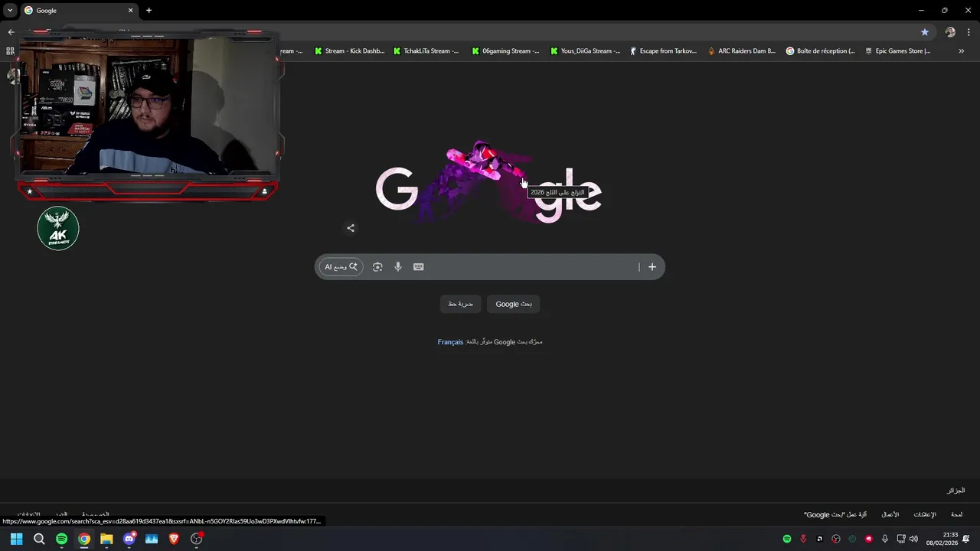Image resolution: width=980 pixels, height=551 pixels.
Task: Open "Escape from Tarkov..." bookmark
Action: click(x=663, y=51)
